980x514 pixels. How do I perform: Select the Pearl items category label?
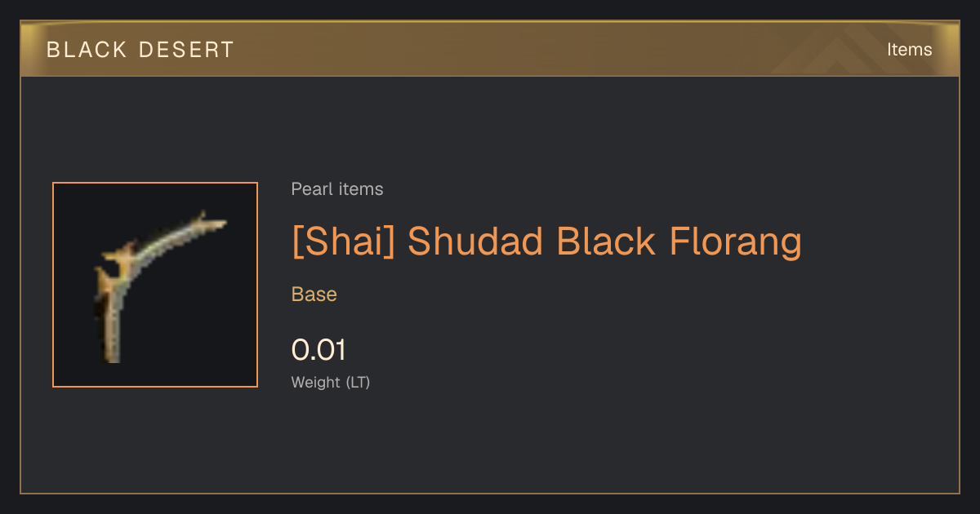pos(337,189)
